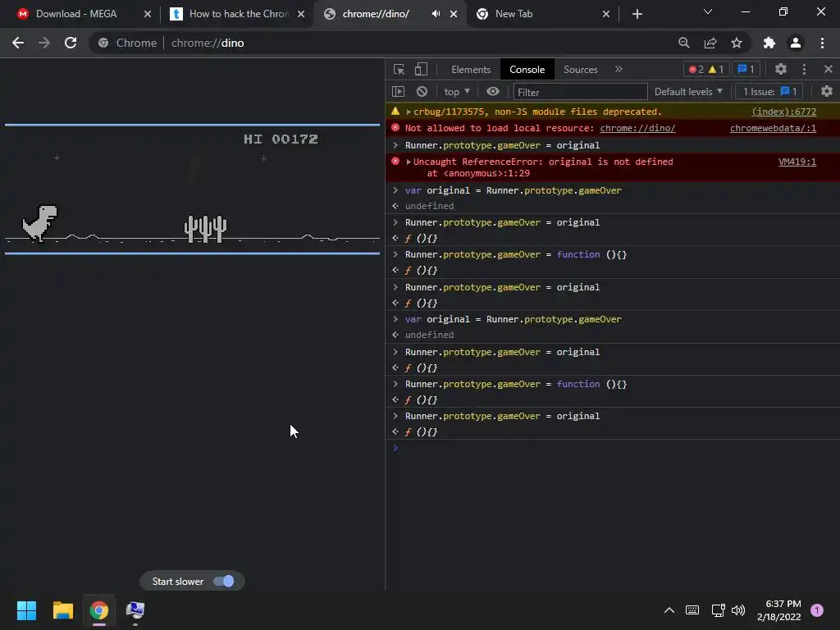Create a live expression with the eye icon
The height and width of the screenshot is (630, 840).
click(492, 92)
